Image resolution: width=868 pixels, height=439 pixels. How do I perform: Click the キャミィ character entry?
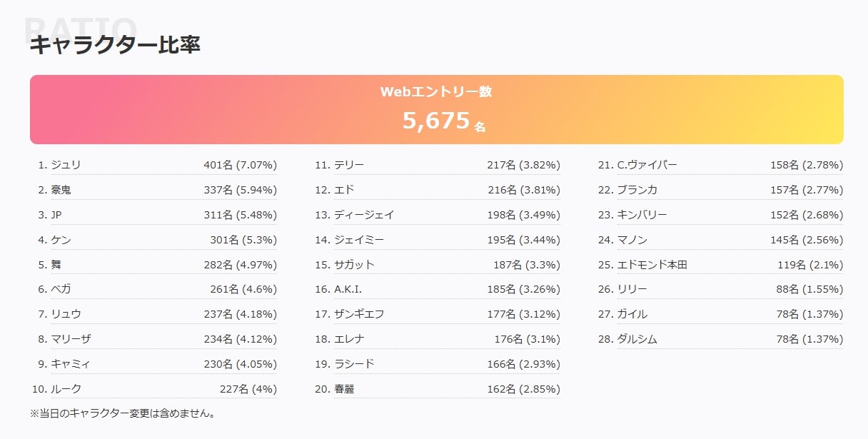[x=71, y=364]
